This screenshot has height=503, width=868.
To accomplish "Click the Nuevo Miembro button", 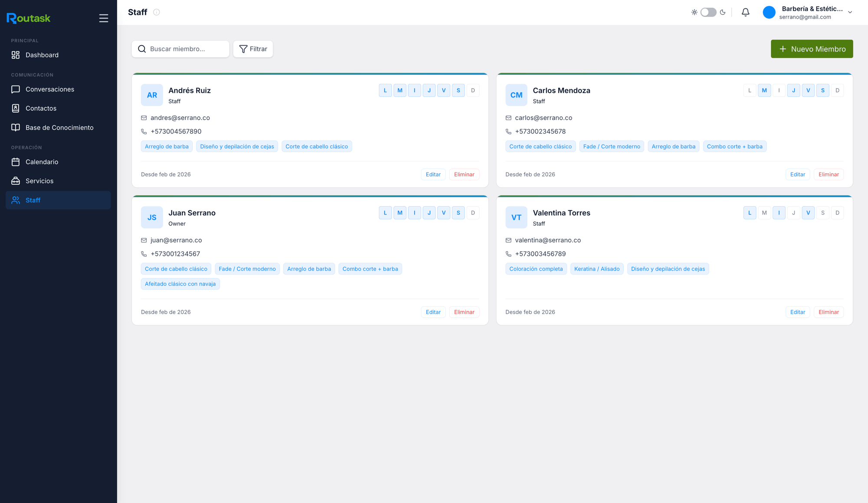I will [812, 49].
